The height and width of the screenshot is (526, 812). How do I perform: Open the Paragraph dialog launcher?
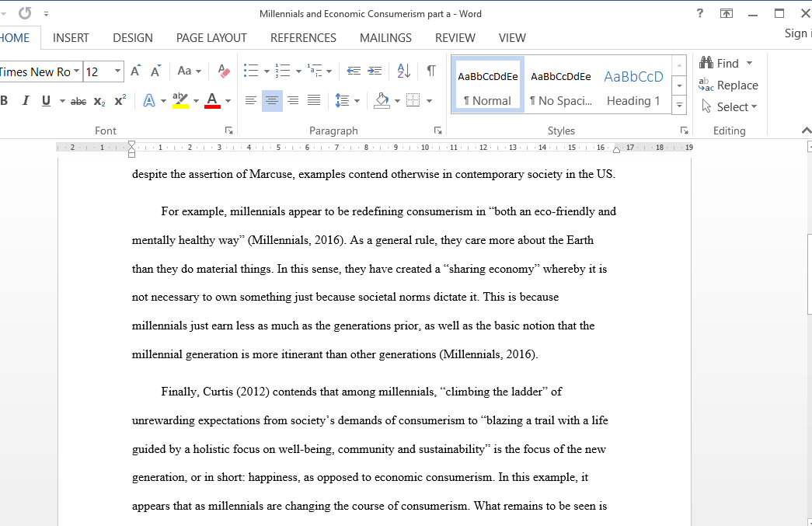click(x=437, y=131)
